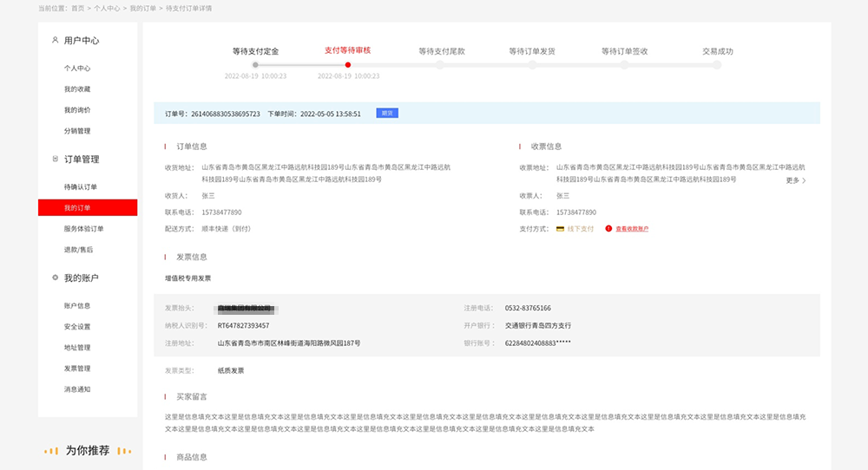Click 我的订单 breadcrumb link
The height and width of the screenshot is (470, 868).
(143, 9)
